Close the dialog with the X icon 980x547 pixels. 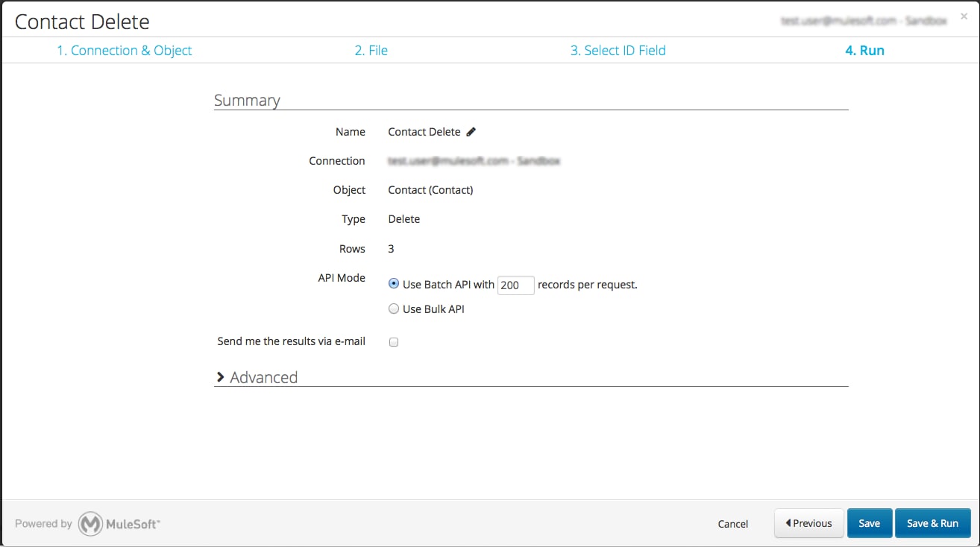click(x=964, y=16)
